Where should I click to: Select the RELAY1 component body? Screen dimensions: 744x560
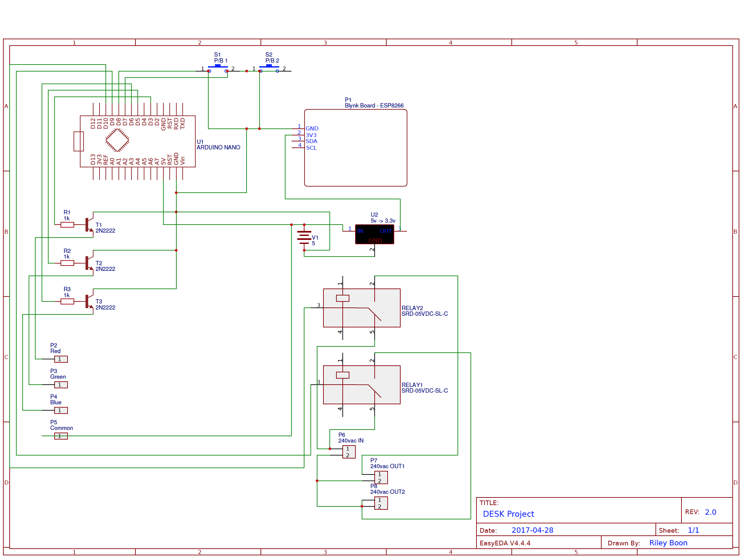coord(362,385)
